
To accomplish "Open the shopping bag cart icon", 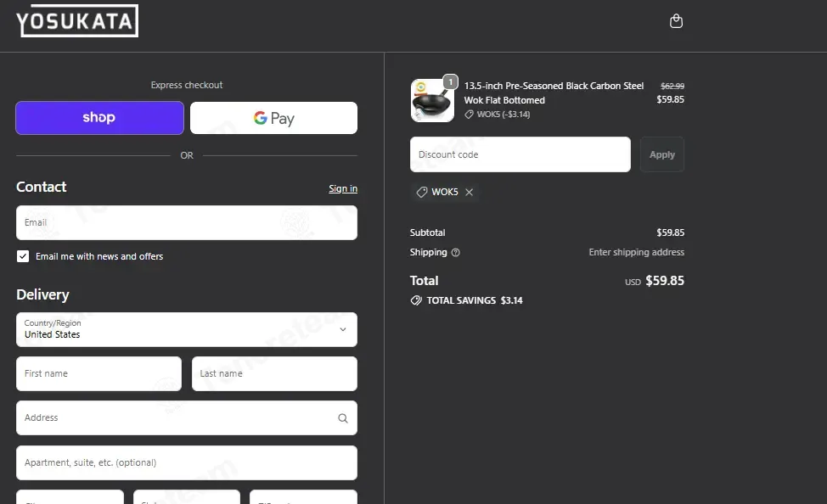I will pos(676,21).
